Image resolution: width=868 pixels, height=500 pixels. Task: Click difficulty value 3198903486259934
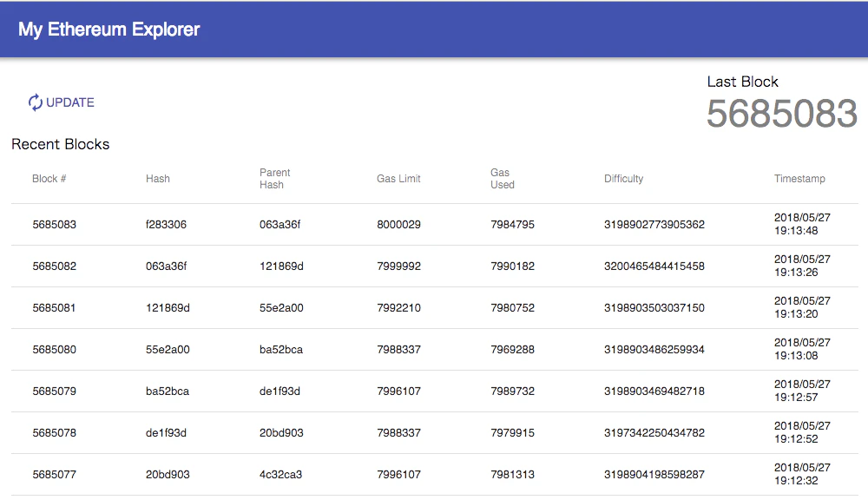tap(654, 349)
